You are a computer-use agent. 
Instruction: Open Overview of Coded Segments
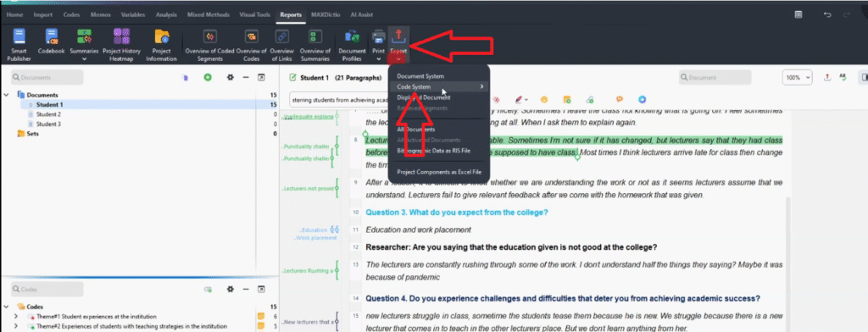click(210, 44)
